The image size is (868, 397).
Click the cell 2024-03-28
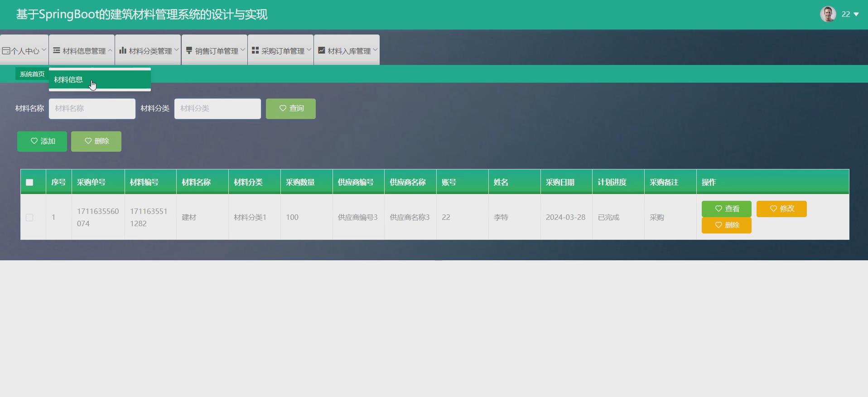click(565, 218)
